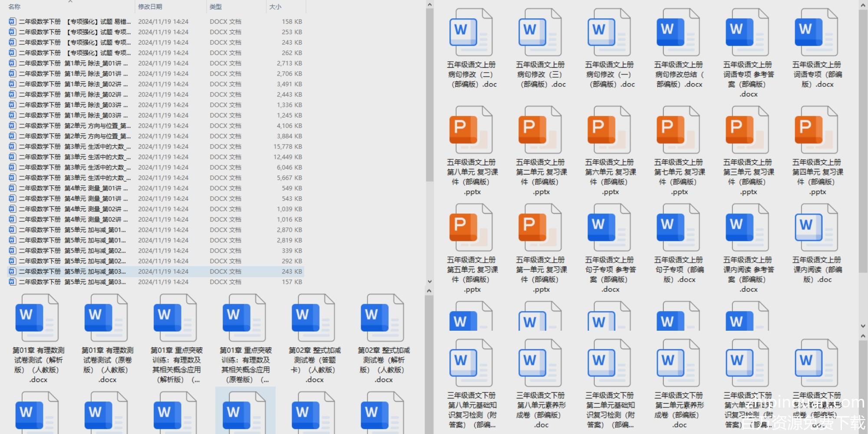Open 三年级语文下册 第八单元素养形成卷 .doc icon
The image size is (868, 434).
point(540,363)
